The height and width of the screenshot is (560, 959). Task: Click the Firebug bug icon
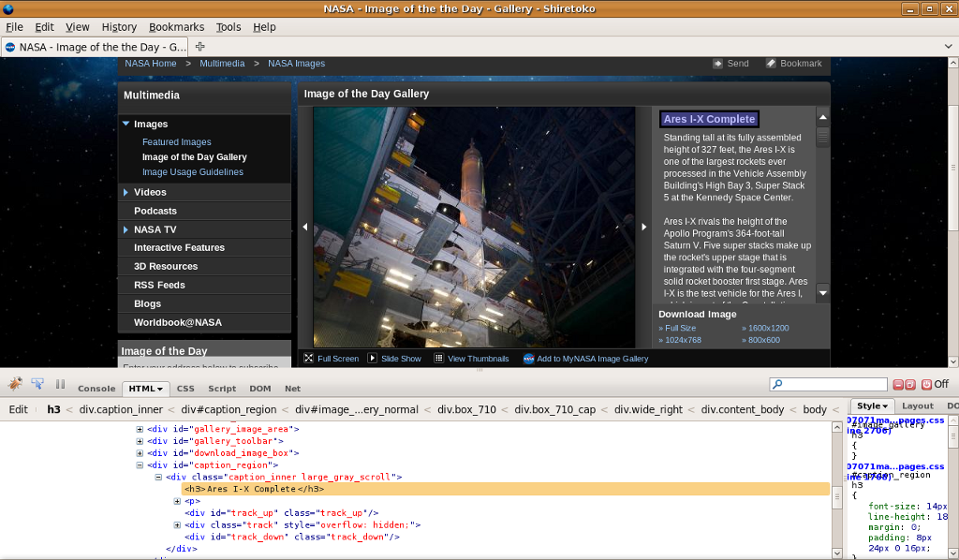tap(15, 383)
